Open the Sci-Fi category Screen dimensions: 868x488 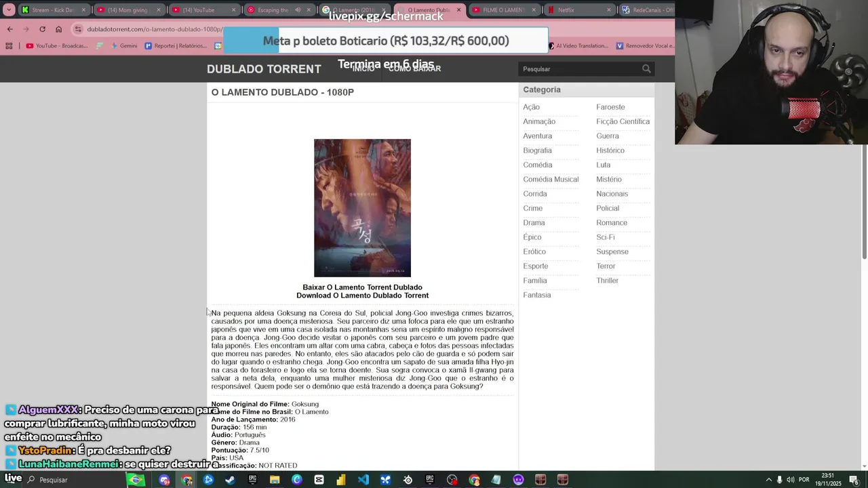point(605,237)
